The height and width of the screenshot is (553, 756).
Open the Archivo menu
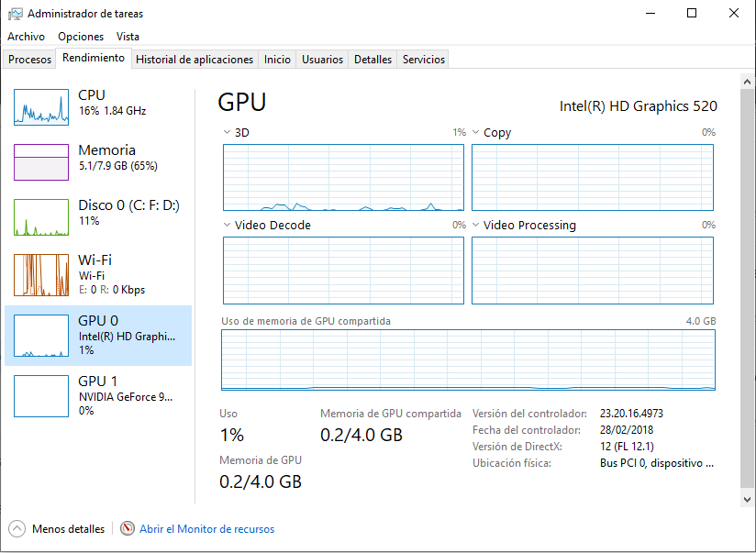pyautogui.click(x=26, y=37)
